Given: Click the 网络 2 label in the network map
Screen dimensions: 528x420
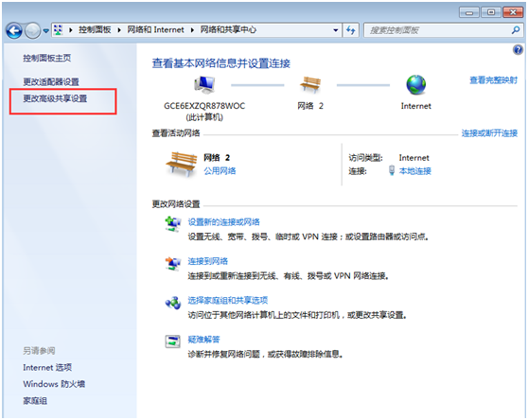Looking at the screenshot, I should coord(310,106).
